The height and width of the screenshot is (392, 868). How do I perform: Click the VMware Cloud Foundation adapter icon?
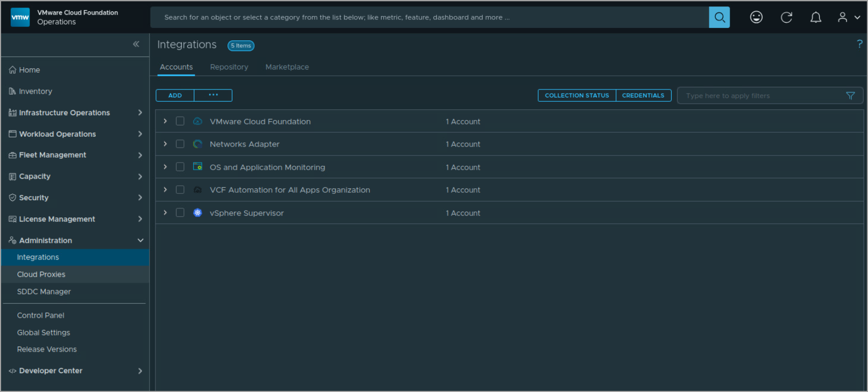point(197,121)
